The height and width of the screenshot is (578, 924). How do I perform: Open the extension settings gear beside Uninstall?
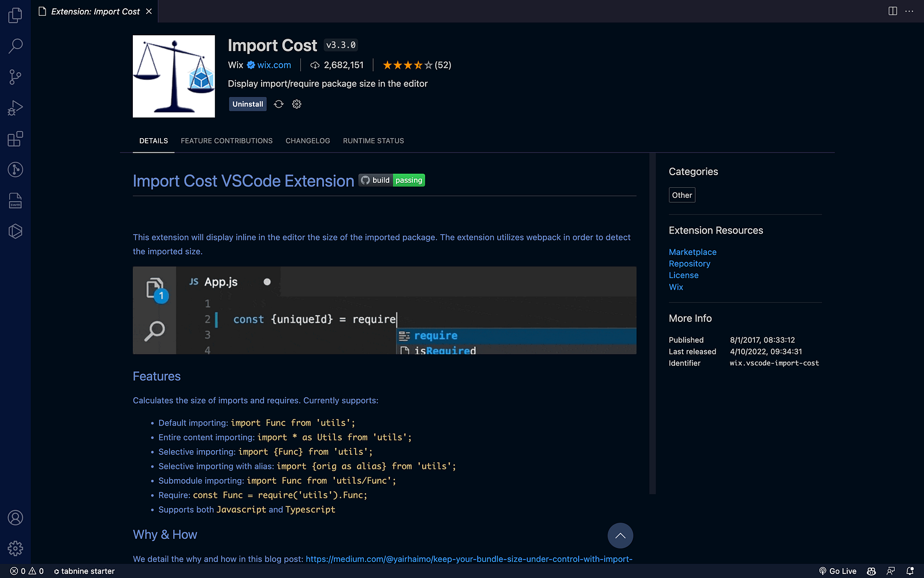pyautogui.click(x=297, y=104)
